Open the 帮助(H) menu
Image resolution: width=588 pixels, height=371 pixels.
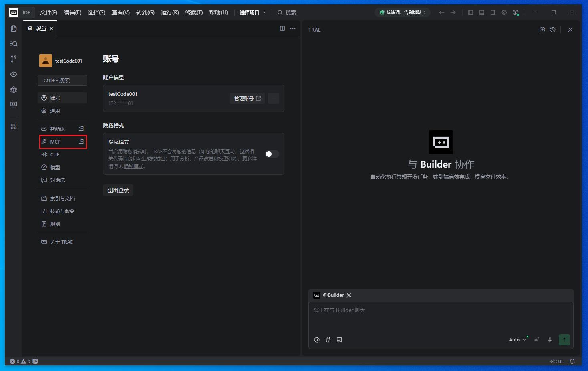[219, 12]
